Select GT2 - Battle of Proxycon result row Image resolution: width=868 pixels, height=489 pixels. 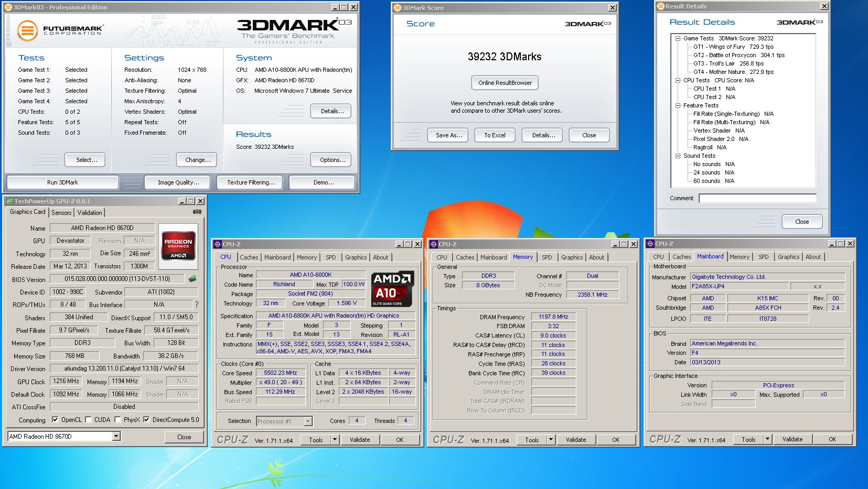coord(739,55)
